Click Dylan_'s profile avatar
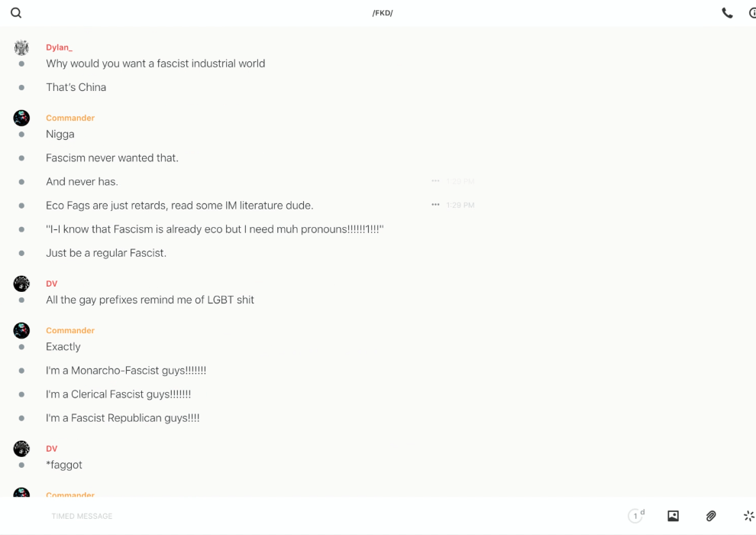The image size is (756, 535). [x=21, y=47]
